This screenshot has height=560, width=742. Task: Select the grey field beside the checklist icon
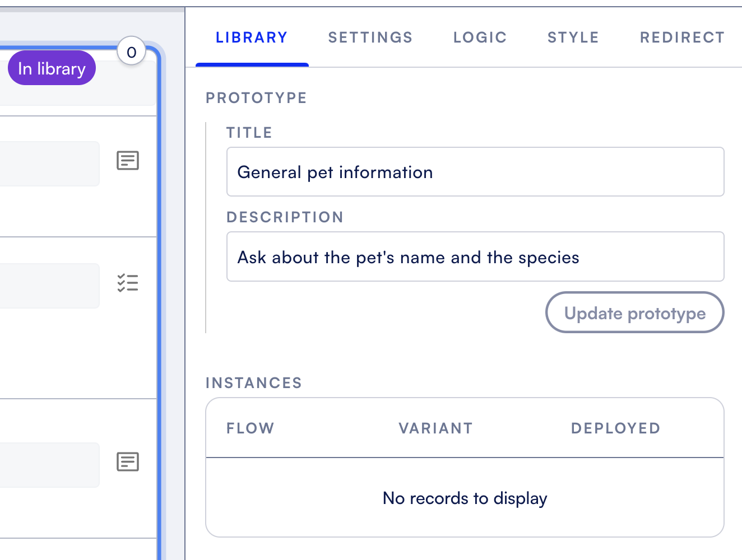pyautogui.click(x=49, y=286)
